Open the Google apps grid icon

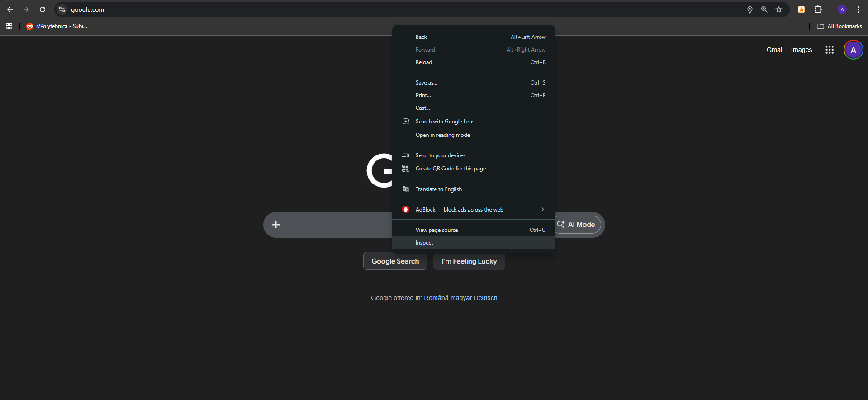click(829, 50)
